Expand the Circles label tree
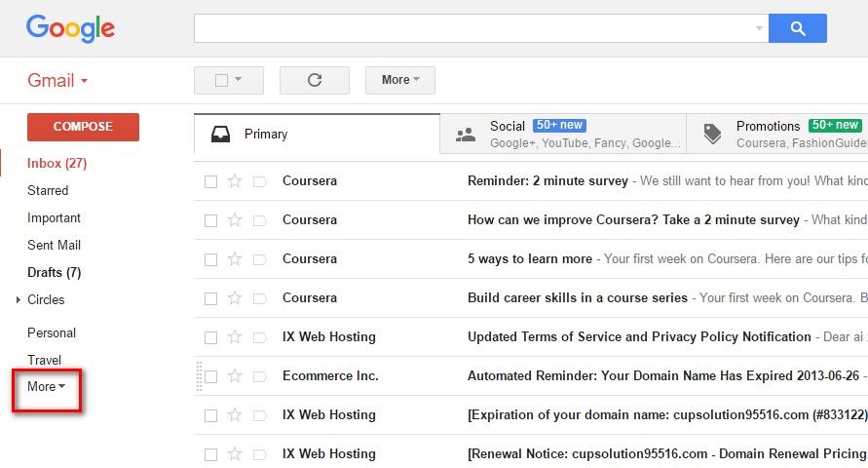 (19, 300)
